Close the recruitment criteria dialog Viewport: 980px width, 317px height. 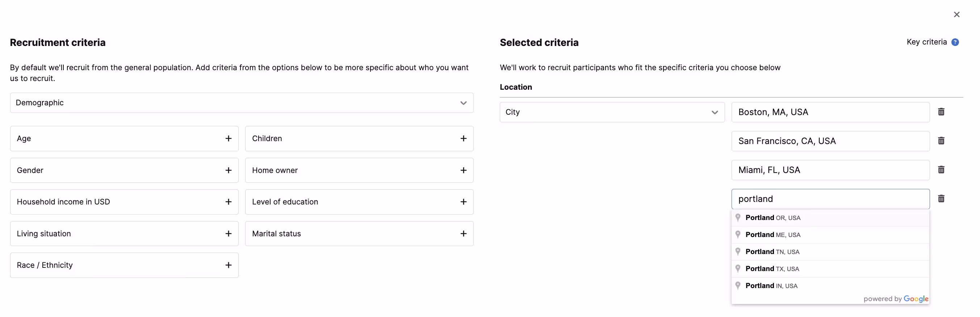956,14
